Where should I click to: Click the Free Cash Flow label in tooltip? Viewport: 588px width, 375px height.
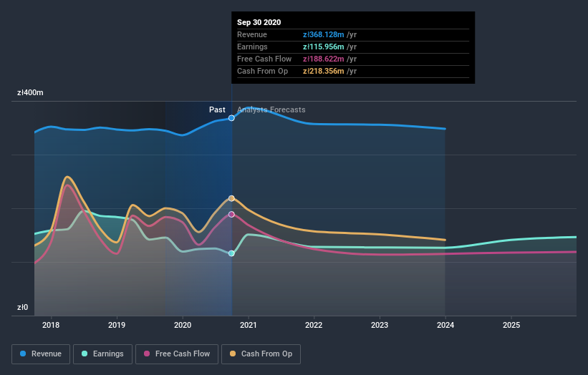[264, 59]
